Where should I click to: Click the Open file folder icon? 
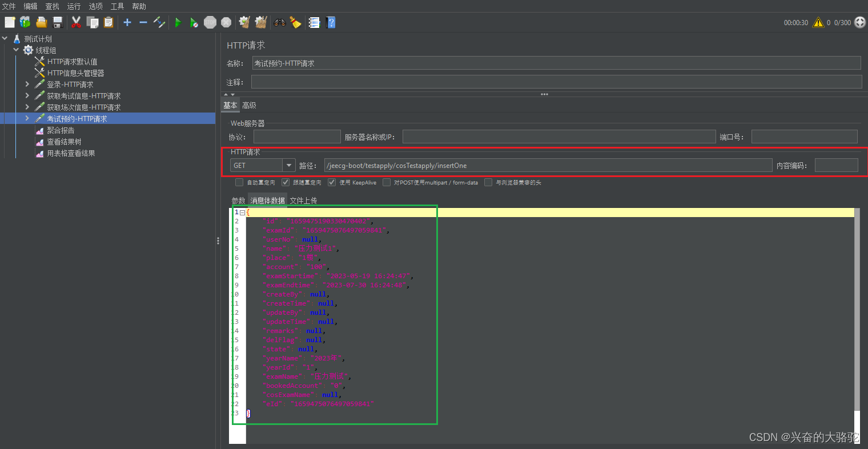(x=41, y=22)
